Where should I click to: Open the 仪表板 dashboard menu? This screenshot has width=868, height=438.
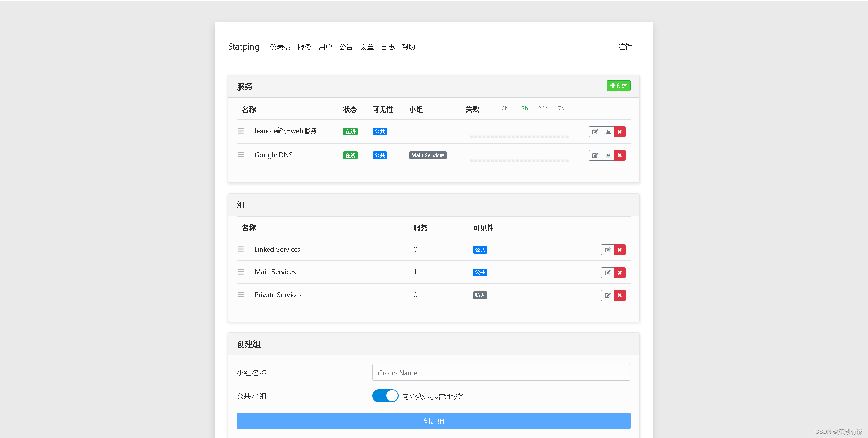pos(280,47)
